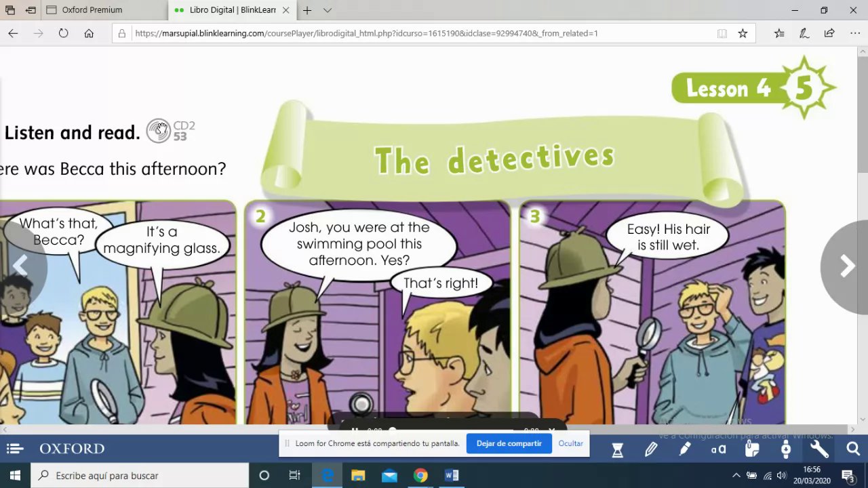Open Mail app on taskbar
Screen dimensions: 868x488
[x=389, y=475]
